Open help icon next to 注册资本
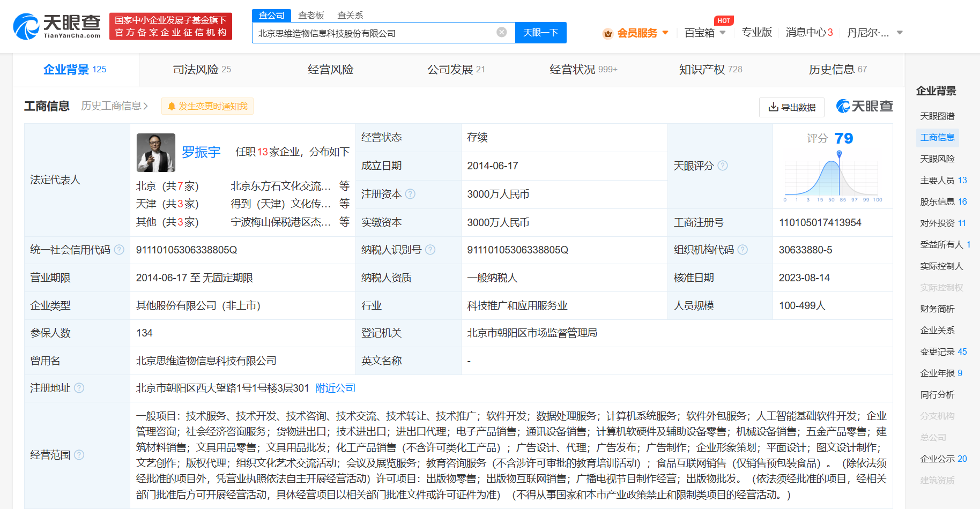Viewport: 980px width, 509px height. tap(410, 194)
